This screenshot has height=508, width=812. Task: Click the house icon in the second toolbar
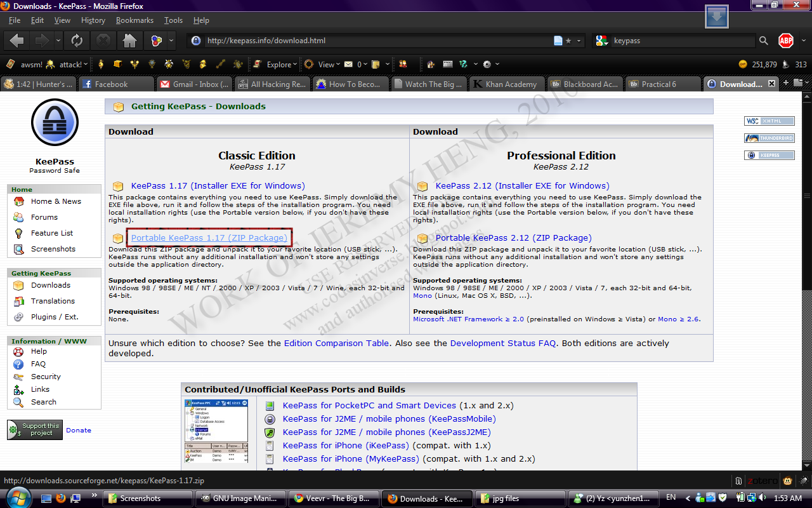(431, 64)
